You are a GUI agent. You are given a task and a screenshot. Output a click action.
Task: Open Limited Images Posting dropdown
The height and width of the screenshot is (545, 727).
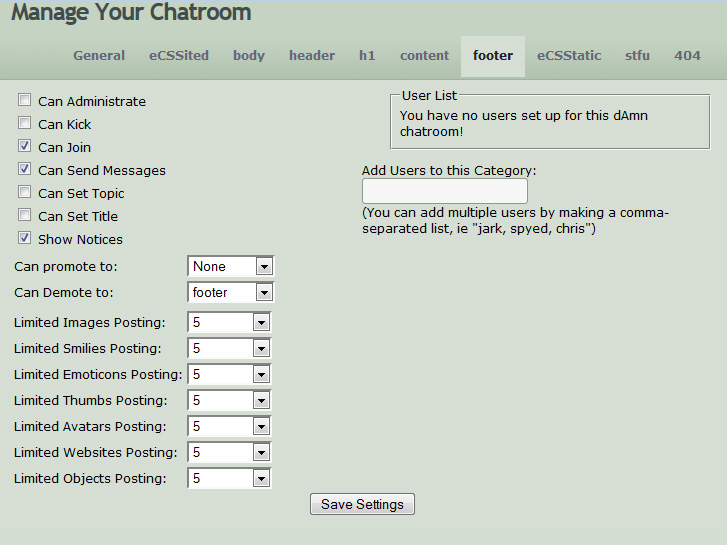[230, 322]
